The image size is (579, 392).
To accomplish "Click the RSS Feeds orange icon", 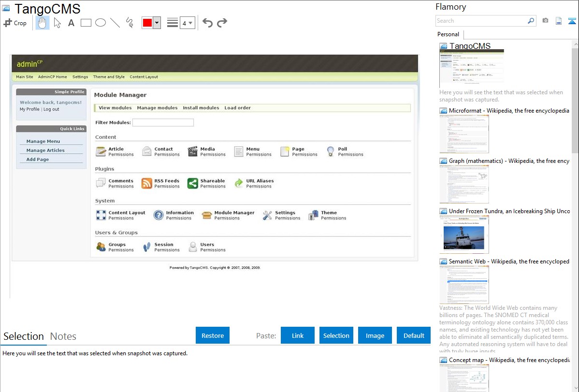I will [146, 183].
